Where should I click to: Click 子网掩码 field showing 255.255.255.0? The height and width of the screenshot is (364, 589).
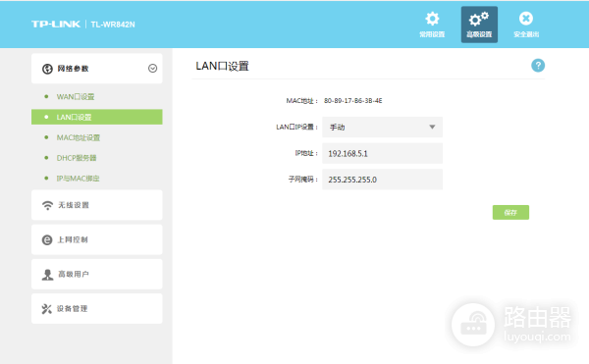coord(382,180)
